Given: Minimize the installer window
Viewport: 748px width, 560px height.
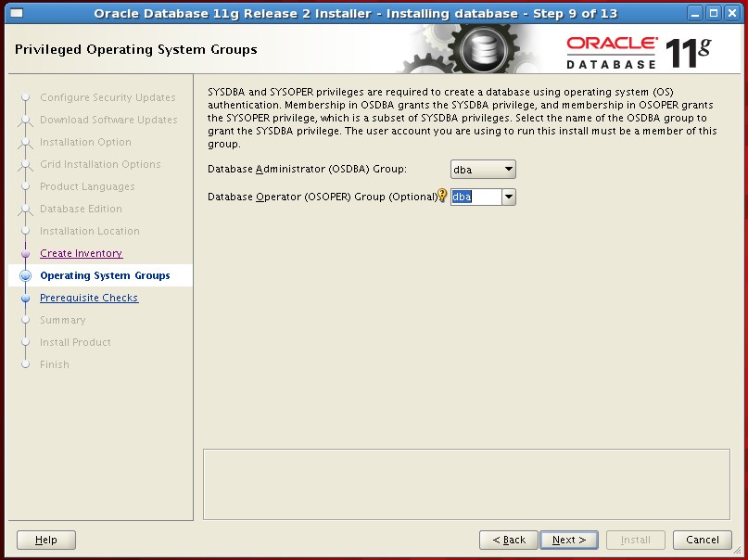Looking at the screenshot, I should click(x=695, y=13).
